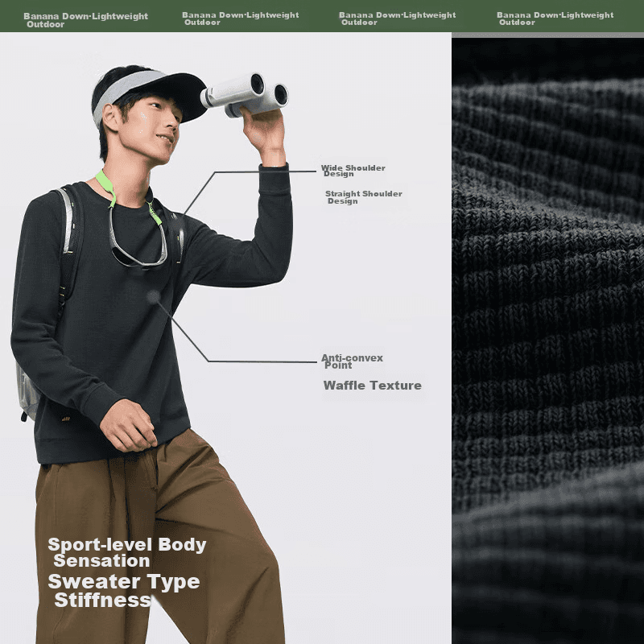Click the "Sweater Type Stiffness" headline
This screenshot has height=644, width=644.
click(124, 591)
